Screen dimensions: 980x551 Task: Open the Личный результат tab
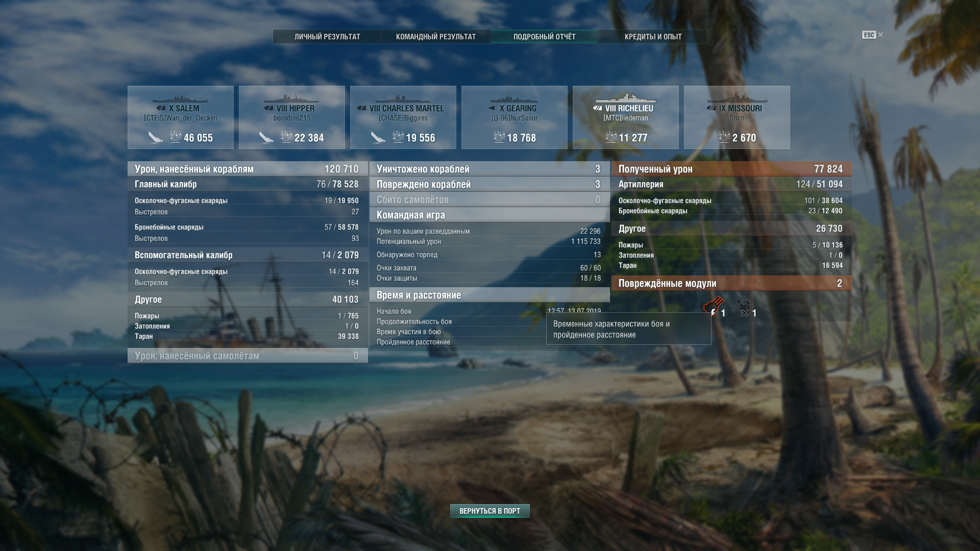click(x=327, y=37)
